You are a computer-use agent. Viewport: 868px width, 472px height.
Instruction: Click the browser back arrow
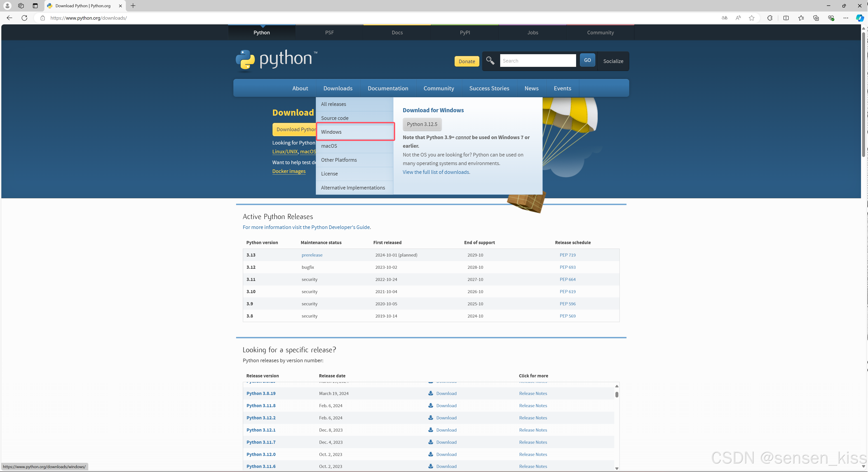[9, 18]
